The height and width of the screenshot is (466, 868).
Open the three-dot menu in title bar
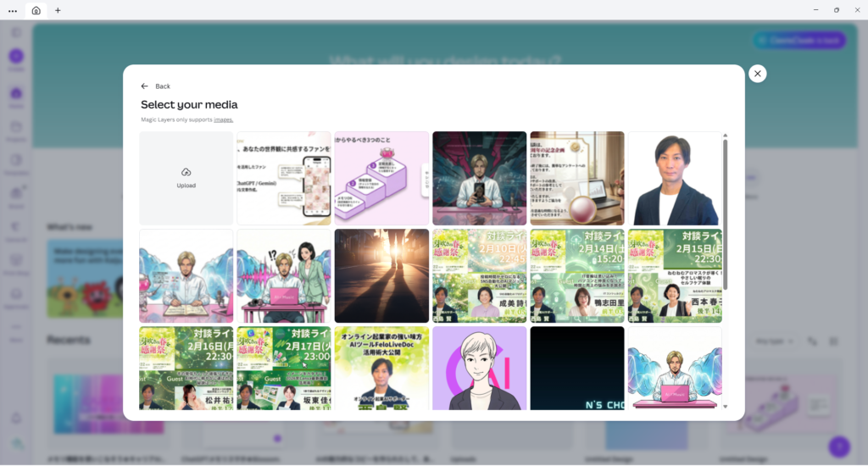point(13,10)
